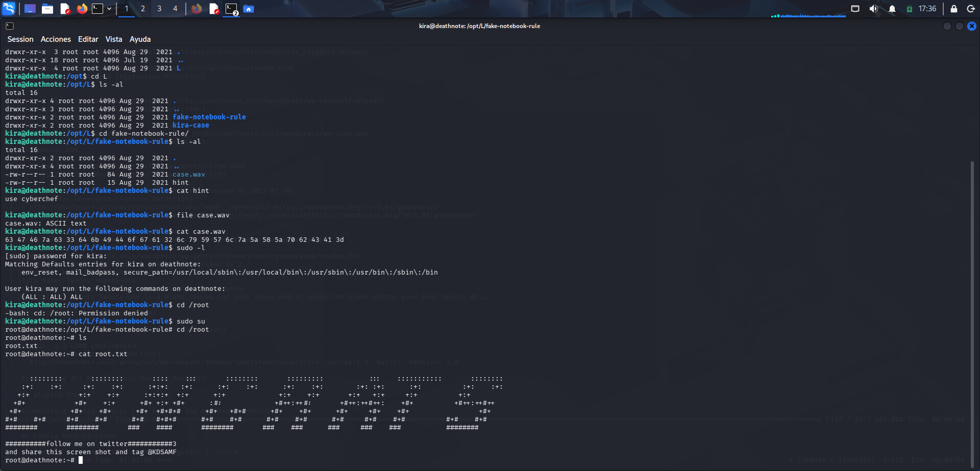Viewport: 980px width, 471px height.
Task: Switch to workspace 4
Action: pos(175,9)
